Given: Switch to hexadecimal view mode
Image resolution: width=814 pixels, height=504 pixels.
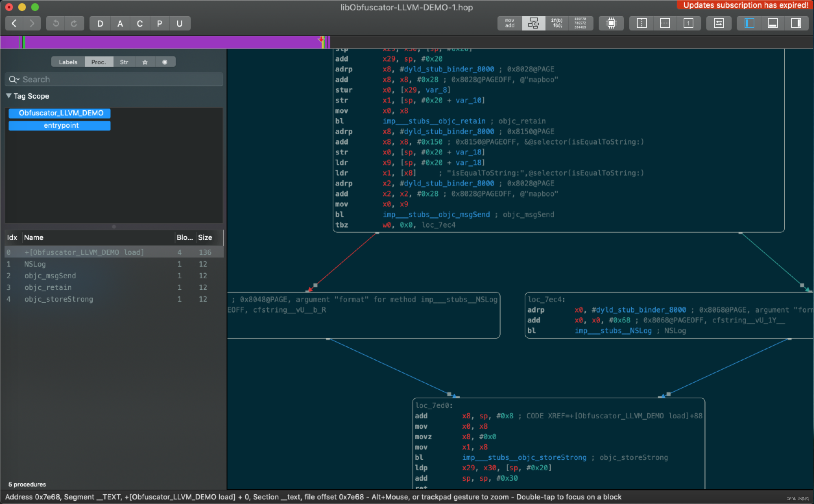Looking at the screenshot, I should 580,23.
